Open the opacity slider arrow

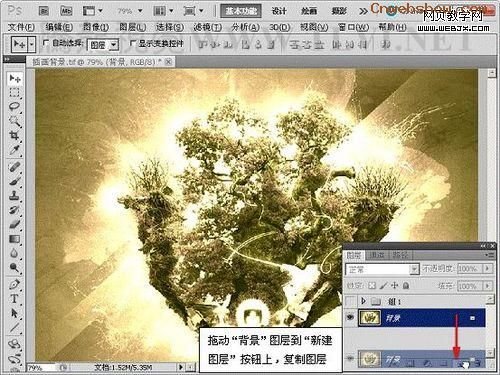point(487,268)
